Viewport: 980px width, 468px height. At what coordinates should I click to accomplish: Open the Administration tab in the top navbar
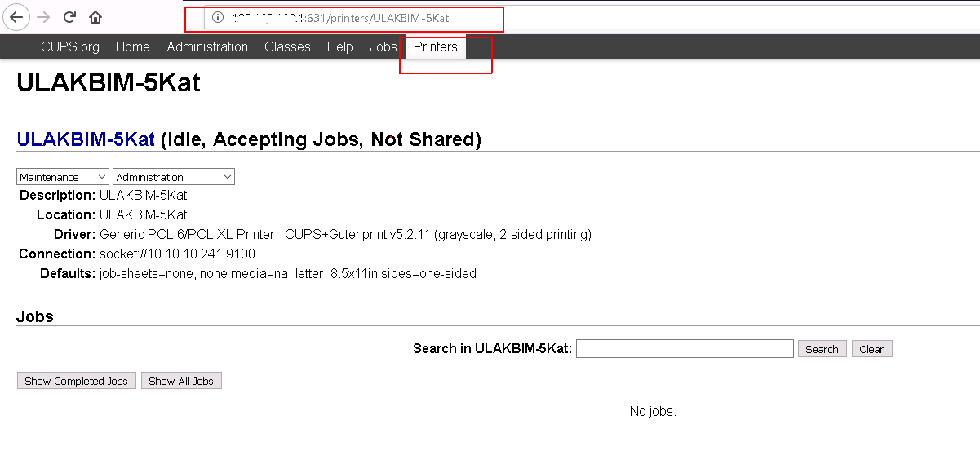tap(207, 47)
